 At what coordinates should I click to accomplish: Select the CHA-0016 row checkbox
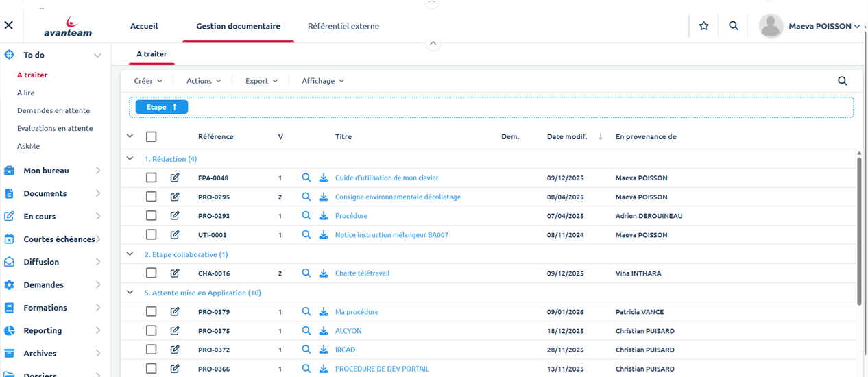pyautogui.click(x=152, y=273)
